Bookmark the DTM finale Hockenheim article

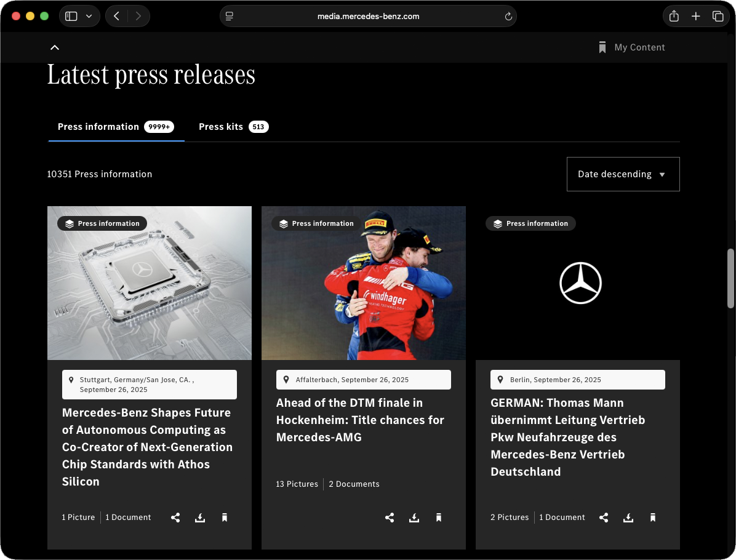(x=438, y=518)
